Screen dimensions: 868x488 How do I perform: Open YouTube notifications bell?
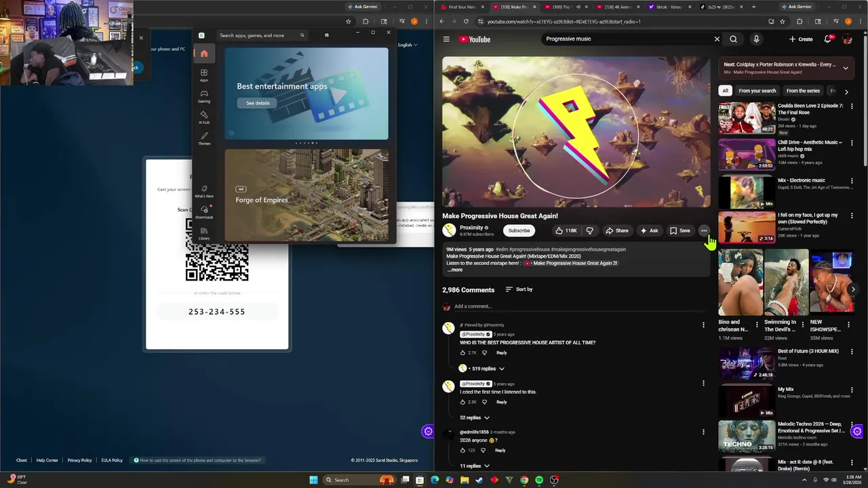point(827,39)
